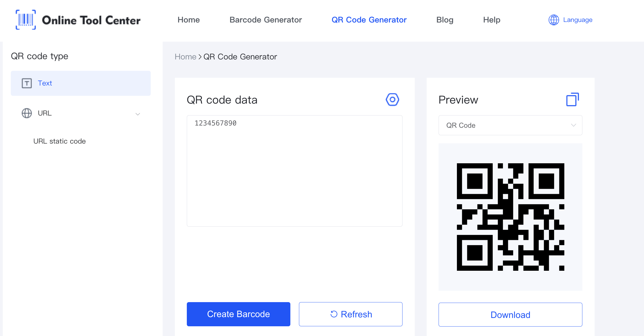The width and height of the screenshot is (644, 336).
Task: Enable QR Code preview format
Action: (510, 125)
